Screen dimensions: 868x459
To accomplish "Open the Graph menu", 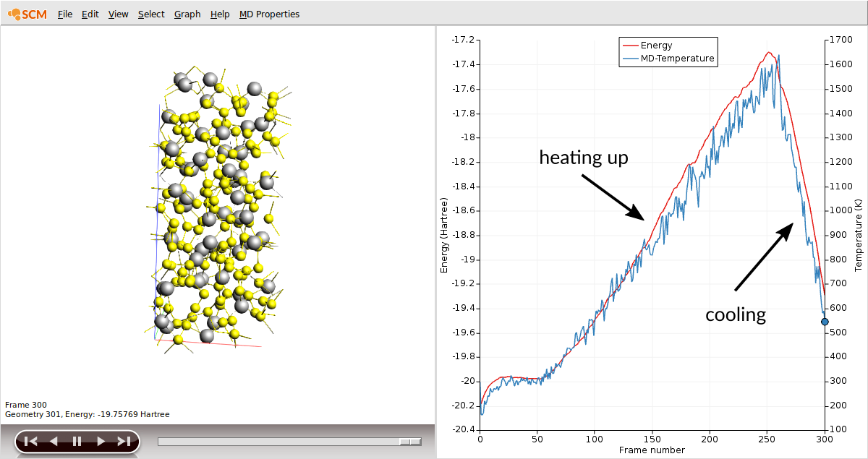I will pyautogui.click(x=187, y=14).
